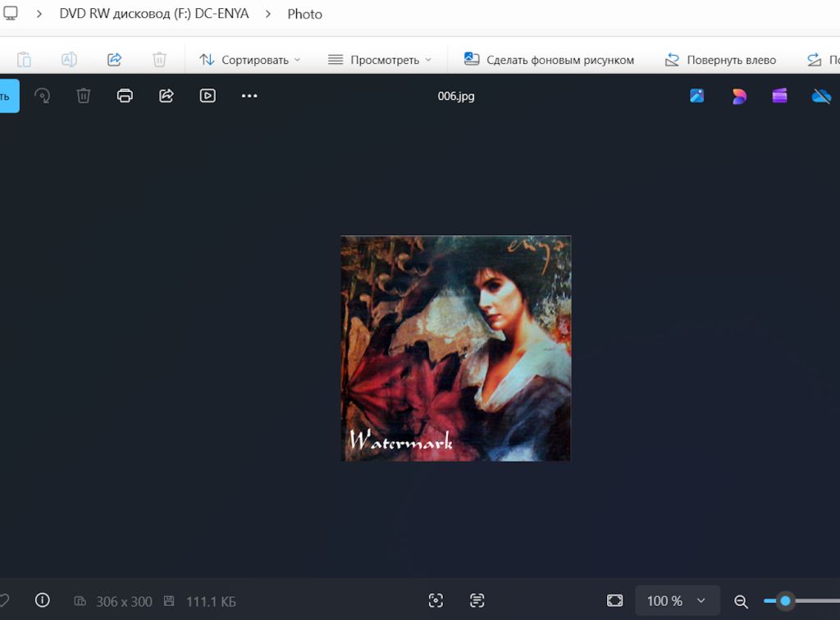840x620 pixels.
Task: Click the zoom out magnifier icon
Action: 741,601
